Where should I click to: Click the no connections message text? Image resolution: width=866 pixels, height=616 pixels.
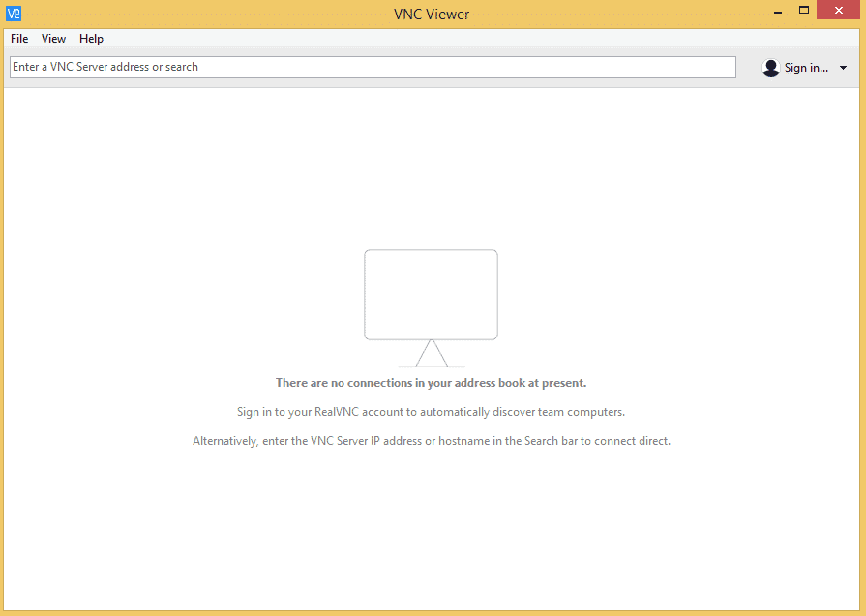pyautogui.click(x=431, y=382)
